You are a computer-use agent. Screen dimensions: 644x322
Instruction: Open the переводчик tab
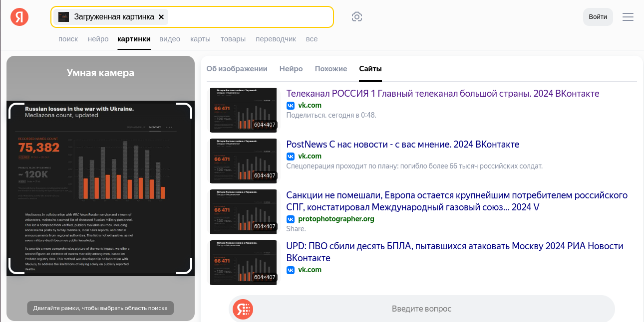pyautogui.click(x=276, y=39)
